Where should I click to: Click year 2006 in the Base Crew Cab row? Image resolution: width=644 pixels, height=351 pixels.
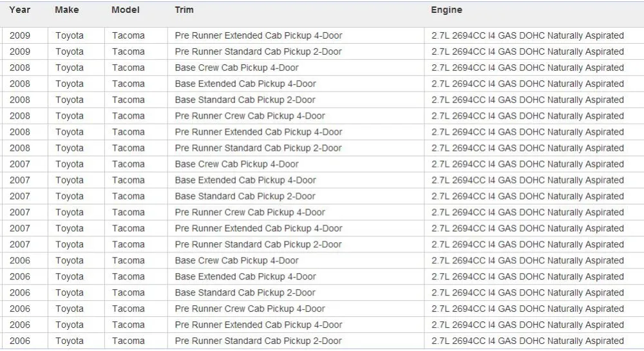click(20, 260)
